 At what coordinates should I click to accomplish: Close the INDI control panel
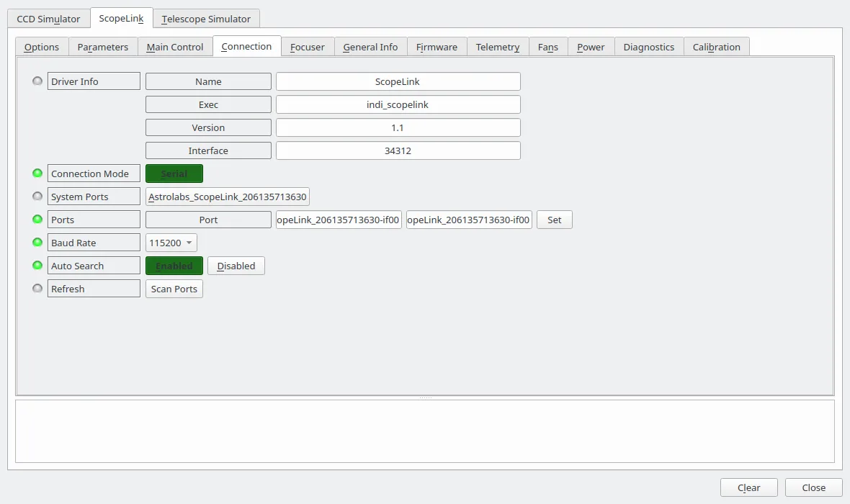(x=814, y=487)
